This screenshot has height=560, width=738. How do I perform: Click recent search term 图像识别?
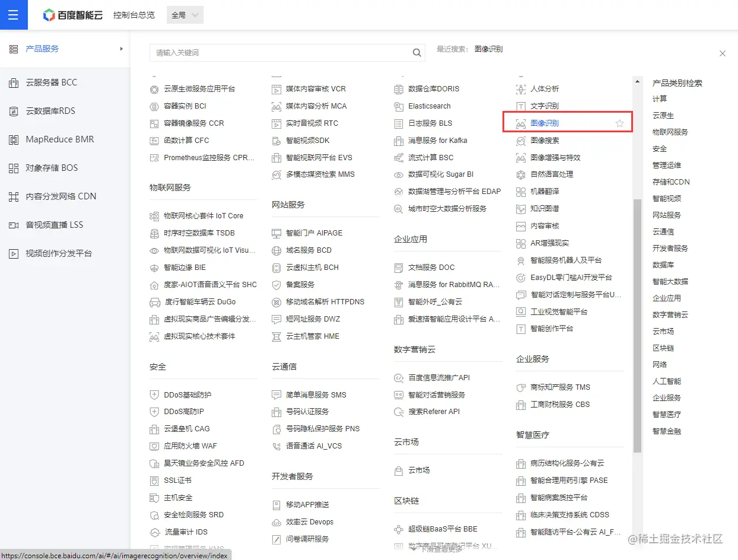(x=488, y=49)
